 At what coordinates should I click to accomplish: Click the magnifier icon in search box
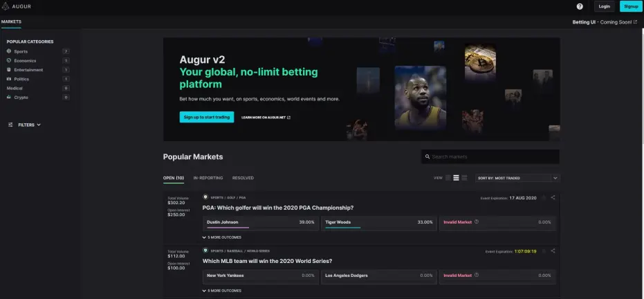pyautogui.click(x=427, y=156)
